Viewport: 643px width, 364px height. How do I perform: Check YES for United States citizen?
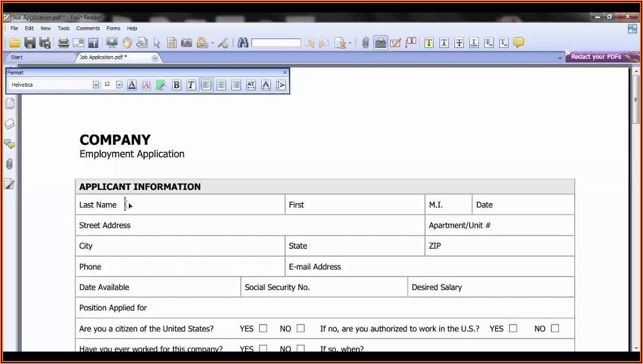point(263,328)
